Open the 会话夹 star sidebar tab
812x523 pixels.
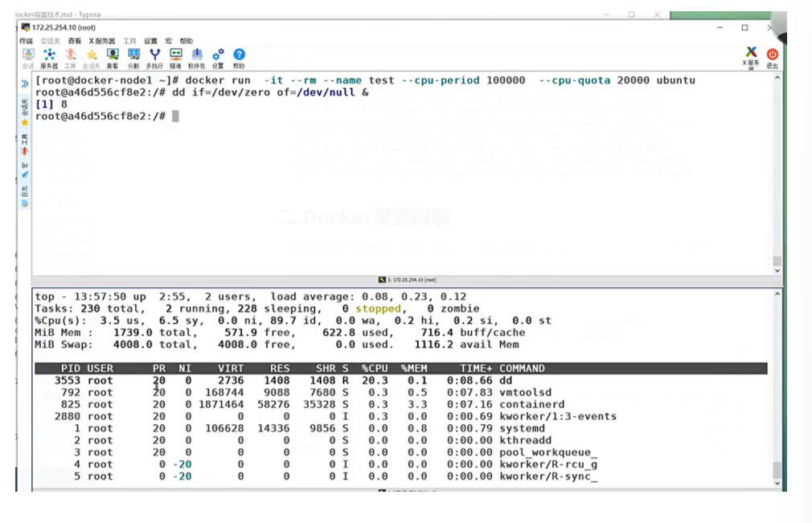point(24,112)
